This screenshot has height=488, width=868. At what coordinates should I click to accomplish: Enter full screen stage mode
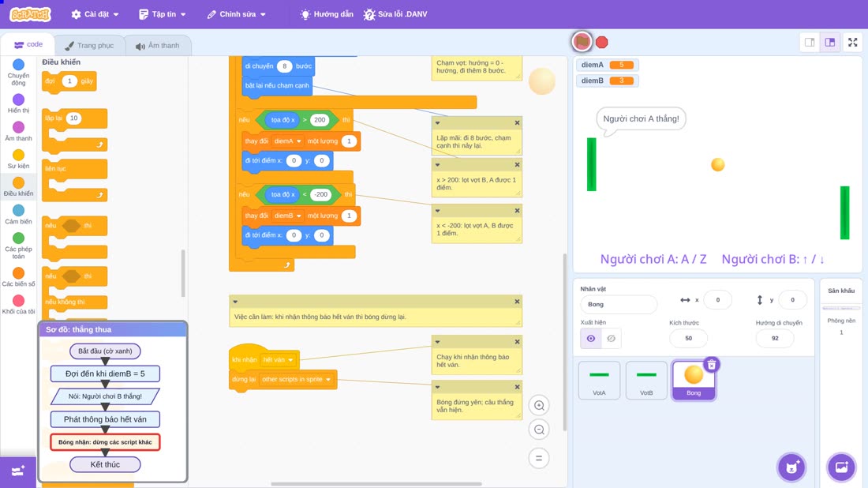point(852,42)
